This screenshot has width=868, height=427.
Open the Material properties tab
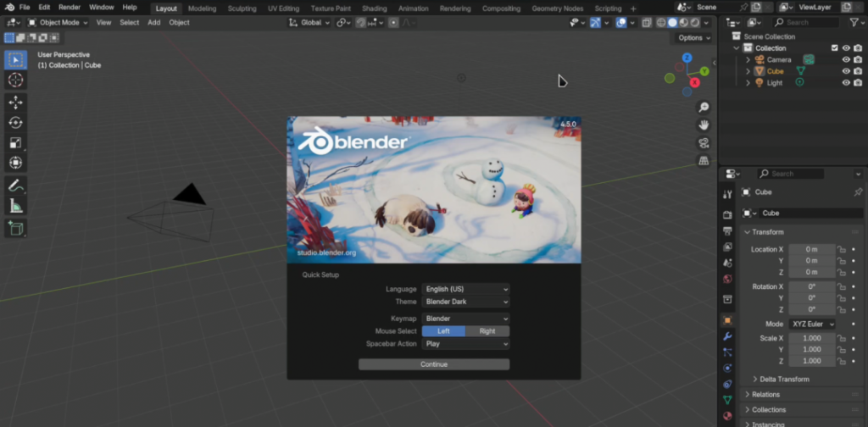point(727,416)
